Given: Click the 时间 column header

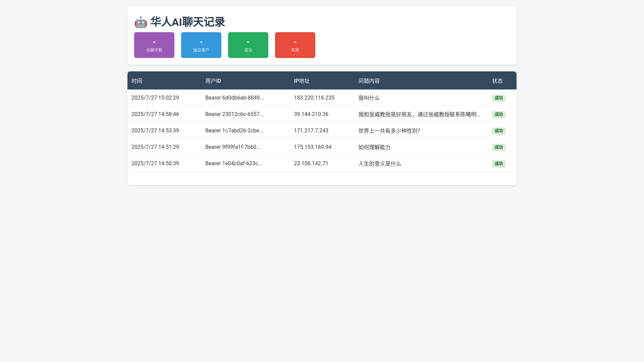Looking at the screenshot, I should point(137,81).
